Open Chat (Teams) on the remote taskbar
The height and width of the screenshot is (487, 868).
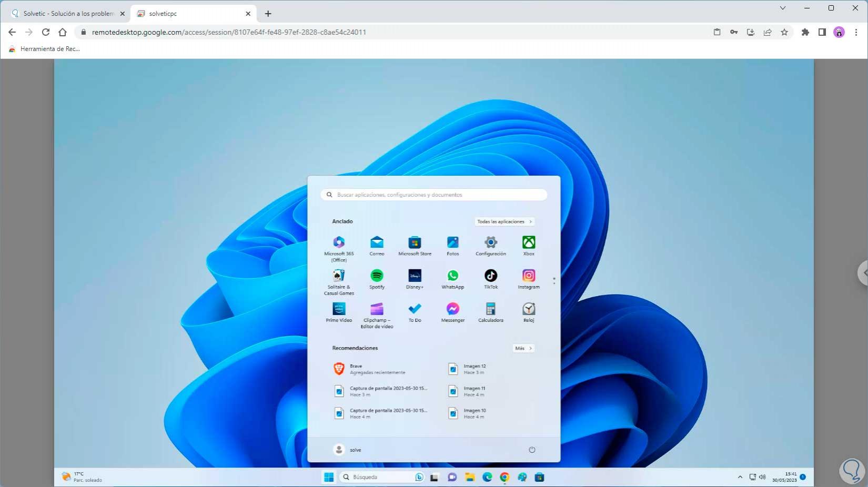click(x=452, y=477)
